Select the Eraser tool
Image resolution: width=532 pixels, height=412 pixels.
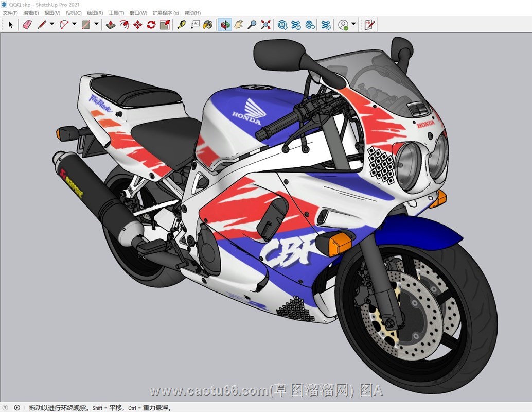(27, 24)
